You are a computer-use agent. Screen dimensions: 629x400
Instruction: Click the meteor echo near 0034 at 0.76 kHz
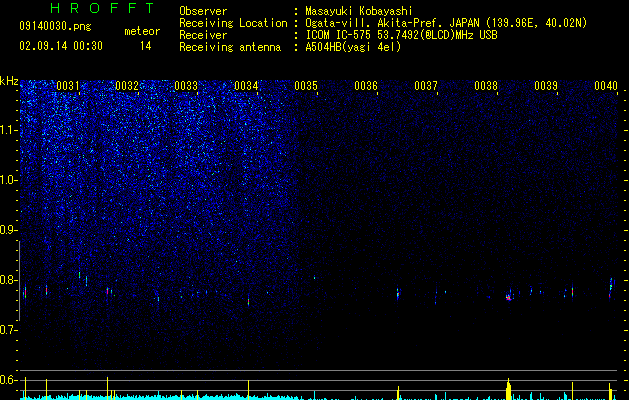[248, 301]
